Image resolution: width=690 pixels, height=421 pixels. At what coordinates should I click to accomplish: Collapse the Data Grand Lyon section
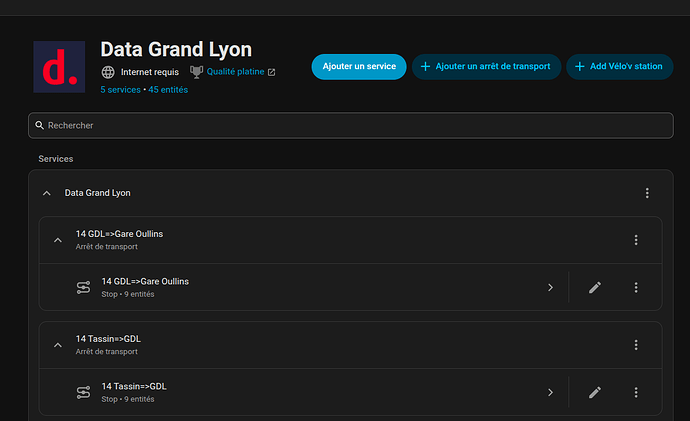[47, 193]
